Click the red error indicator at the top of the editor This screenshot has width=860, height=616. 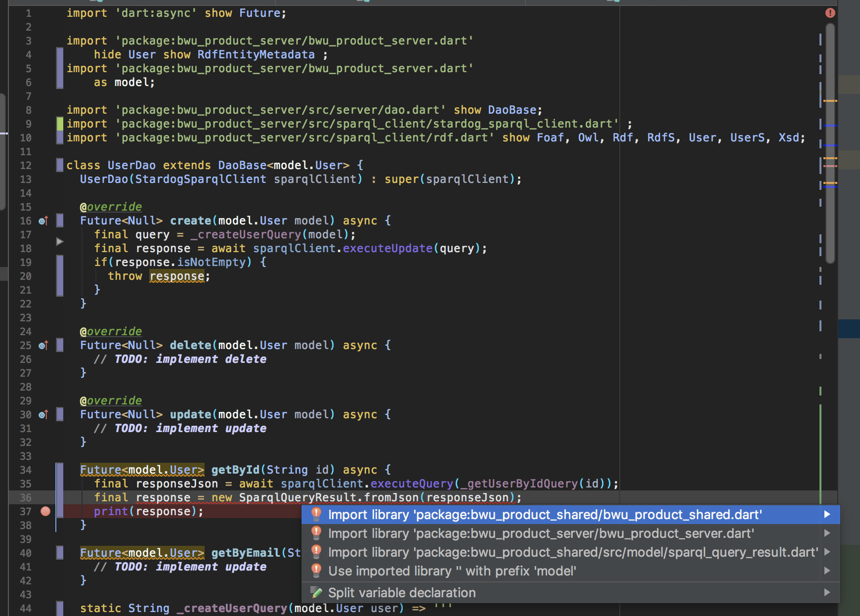(x=830, y=13)
